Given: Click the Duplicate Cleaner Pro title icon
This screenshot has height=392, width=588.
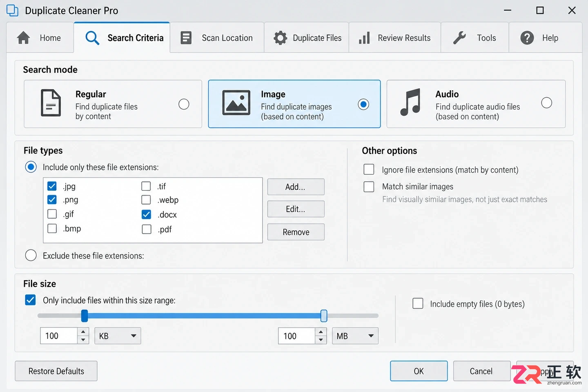Looking at the screenshot, I should click(x=13, y=10).
